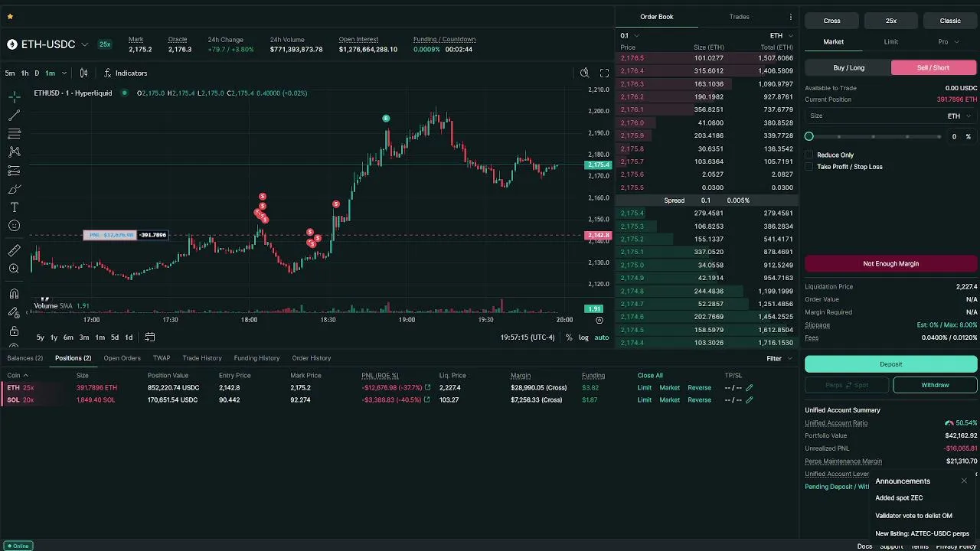
Task: Open SOL PNL share icon
Action: [427, 400]
